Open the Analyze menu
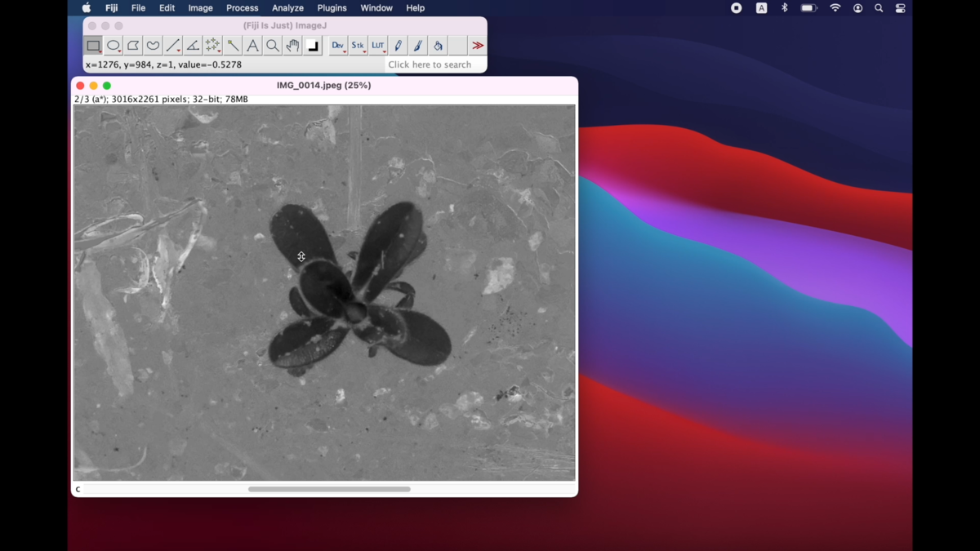980x551 pixels. tap(287, 8)
